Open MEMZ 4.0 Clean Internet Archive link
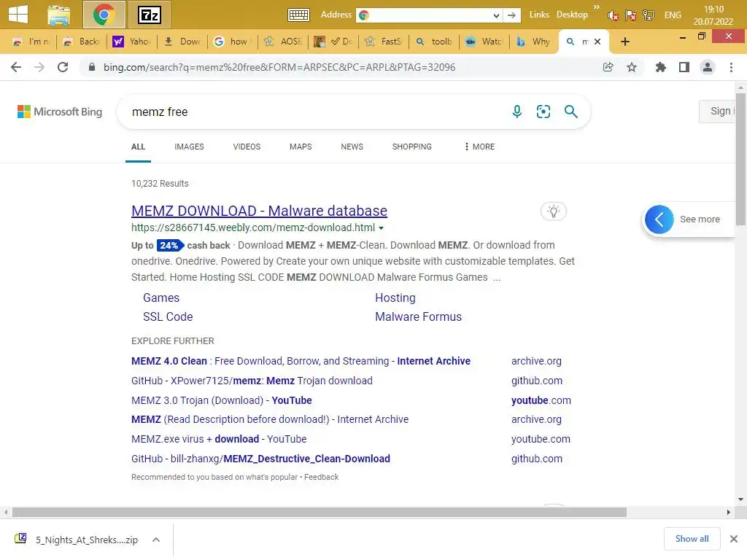Image resolution: width=747 pixels, height=560 pixels. coord(301,361)
